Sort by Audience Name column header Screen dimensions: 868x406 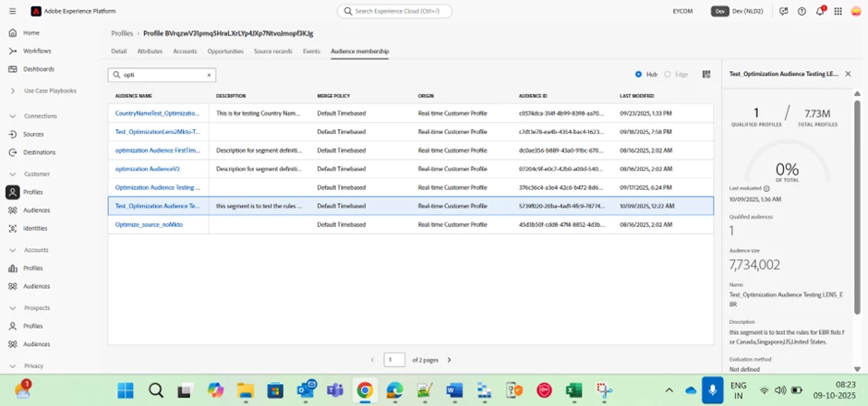133,96
